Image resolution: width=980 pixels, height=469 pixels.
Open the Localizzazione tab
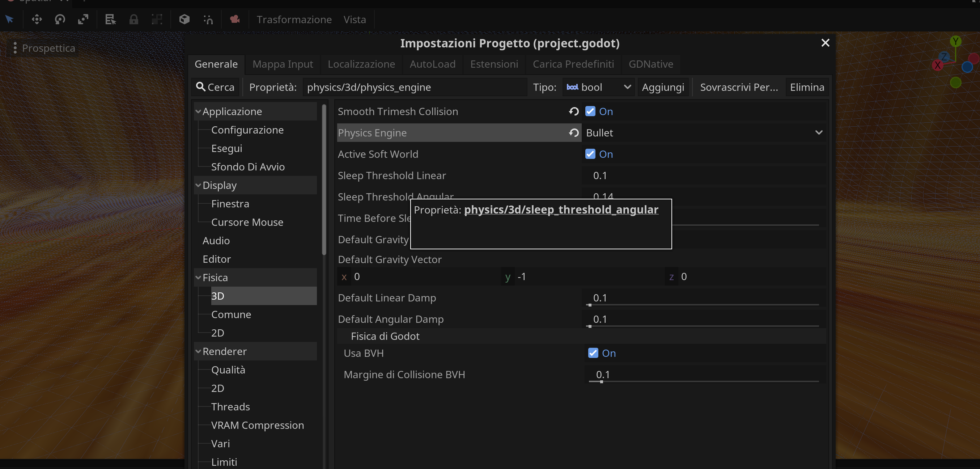[361, 64]
